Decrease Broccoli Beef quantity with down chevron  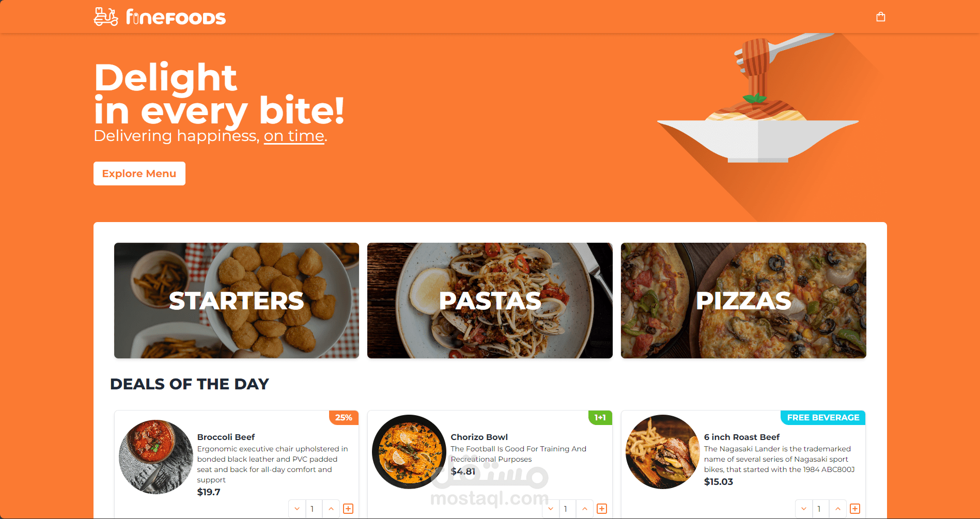tap(297, 509)
